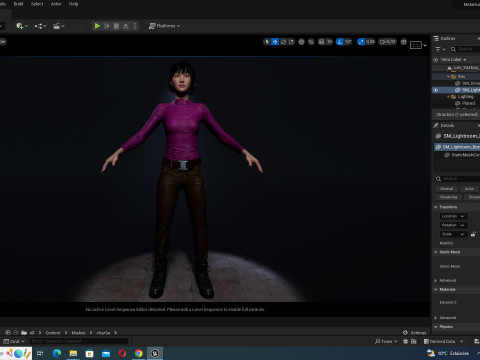Click the Skip/Advance frame playback button
The image size is (480, 360).
(x=107, y=26)
